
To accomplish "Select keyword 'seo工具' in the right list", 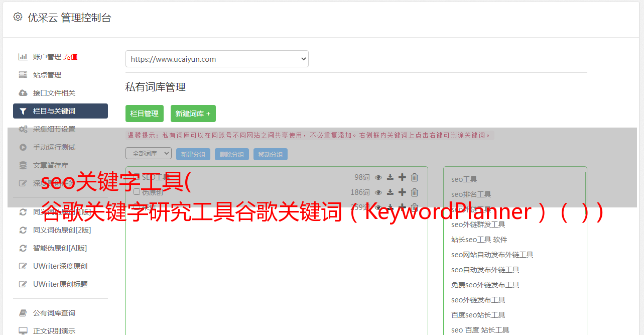I will pyautogui.click(x=464, y=179).
